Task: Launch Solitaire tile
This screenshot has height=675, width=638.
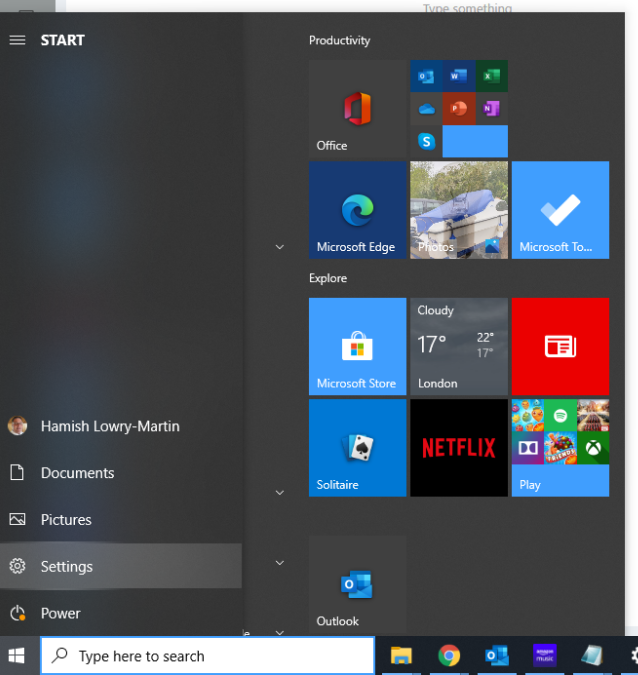Action: 357,448
